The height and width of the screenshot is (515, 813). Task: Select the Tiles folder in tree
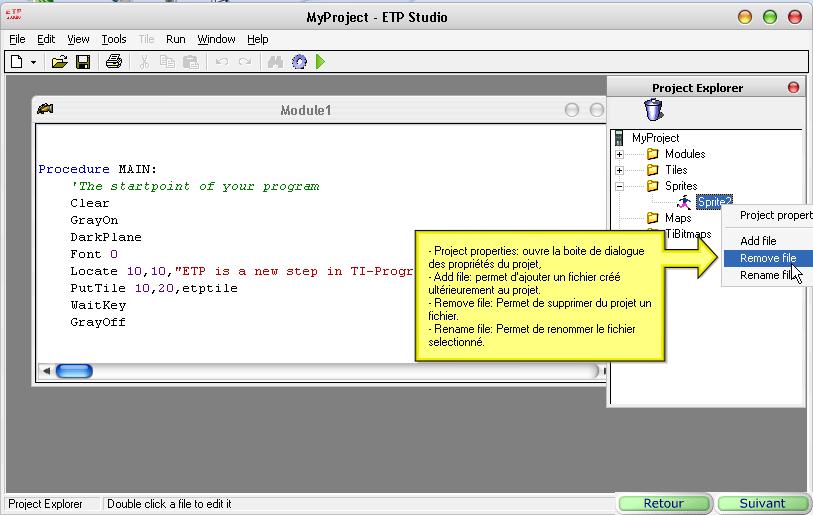point(676,170)
